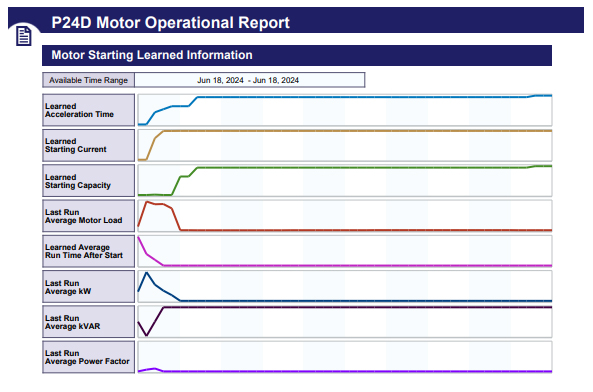Viewport: 593px width, 392px height.
Task: Select the Last Run Average kW label
Action: point(88,287)
